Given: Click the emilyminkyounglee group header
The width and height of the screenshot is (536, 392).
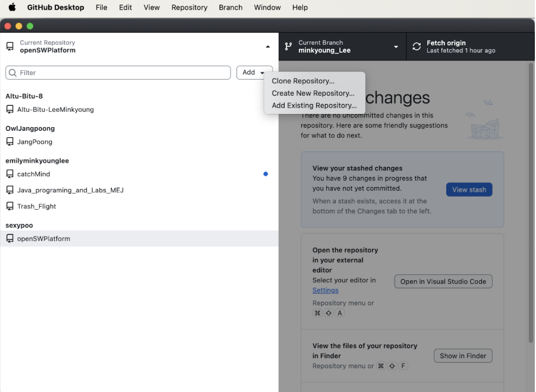Looking at the screenshot, I should point(37,160).
